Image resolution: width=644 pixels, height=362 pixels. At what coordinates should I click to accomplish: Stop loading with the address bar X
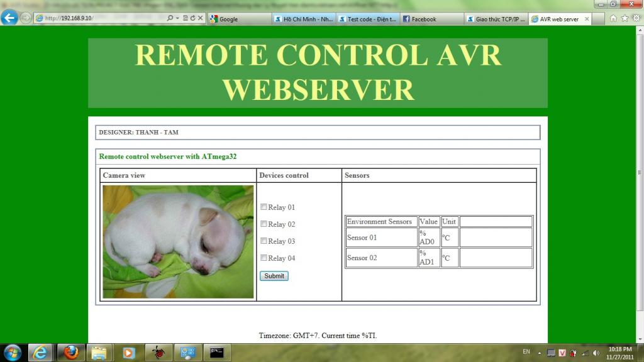(201, 18)
